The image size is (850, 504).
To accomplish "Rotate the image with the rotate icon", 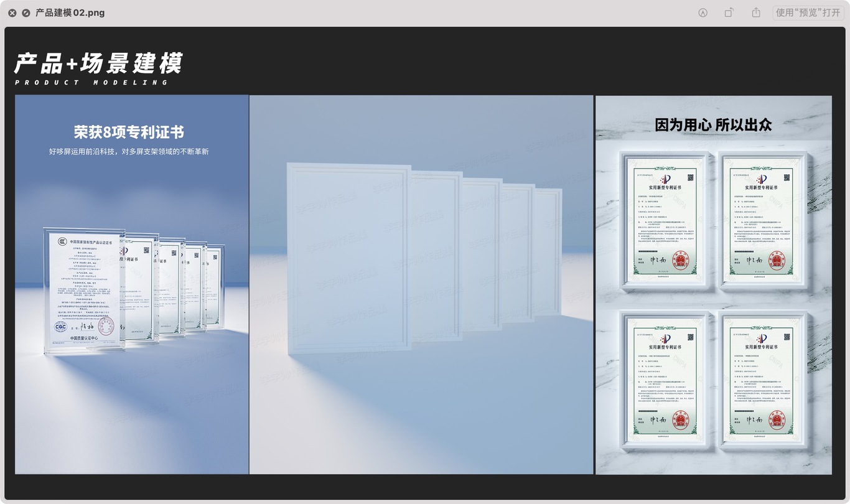I will click(729, 12).
